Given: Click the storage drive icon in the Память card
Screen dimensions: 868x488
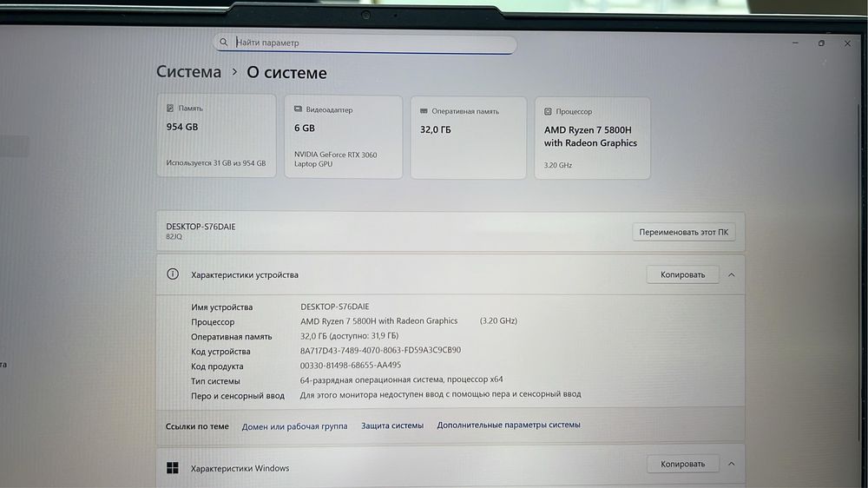Looking at the screenshot, I should click(170, 108).
